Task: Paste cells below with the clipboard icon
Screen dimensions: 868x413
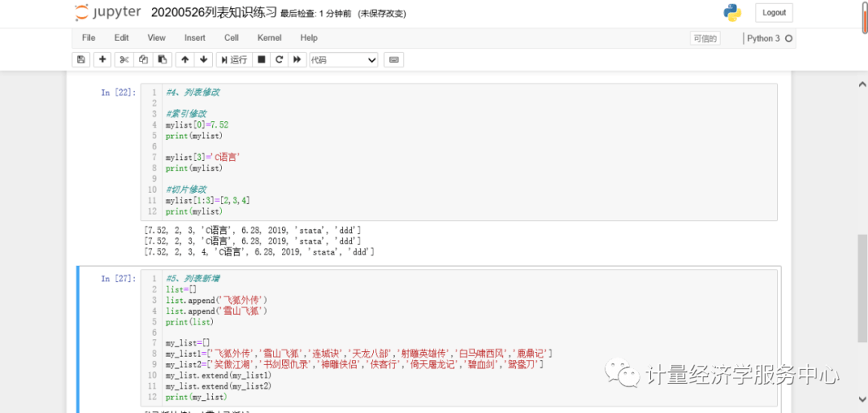Action: [162, 59]
